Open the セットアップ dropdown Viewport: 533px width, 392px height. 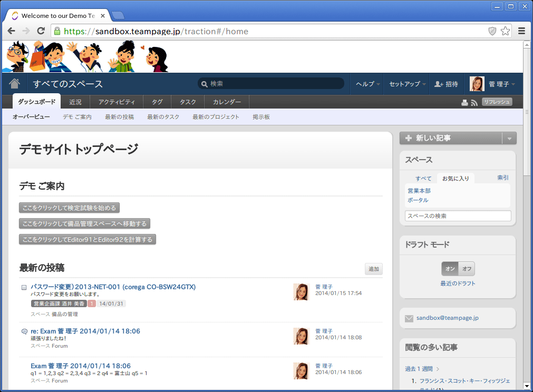pyautogui.click(x=407, y=84)
